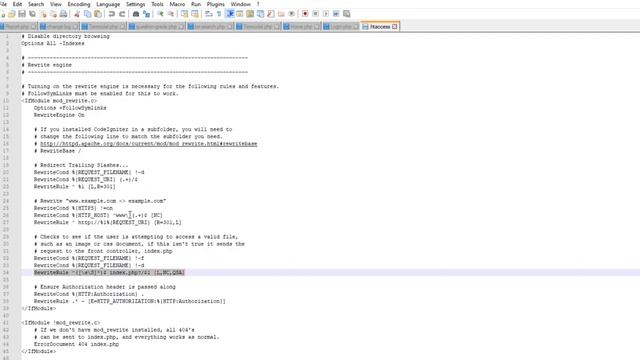Image resolution: width=640 pixels, height=360 pixels.
Task: Open the Search menu
Action: (36, 4)
